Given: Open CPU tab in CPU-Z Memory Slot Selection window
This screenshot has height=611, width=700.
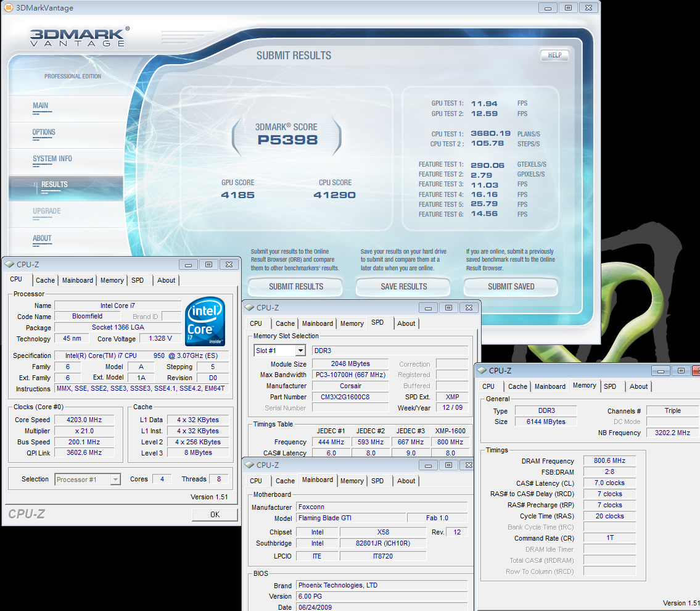Looking at the screenshot, I should click(256, 324).
